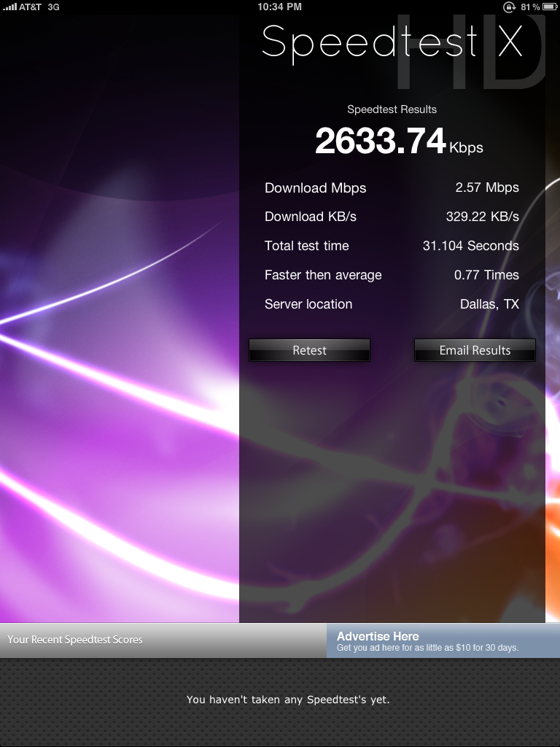The image size is (560, 747).
Task: Tap the cellular signal bars icon
Action: (x=9, y=7)
